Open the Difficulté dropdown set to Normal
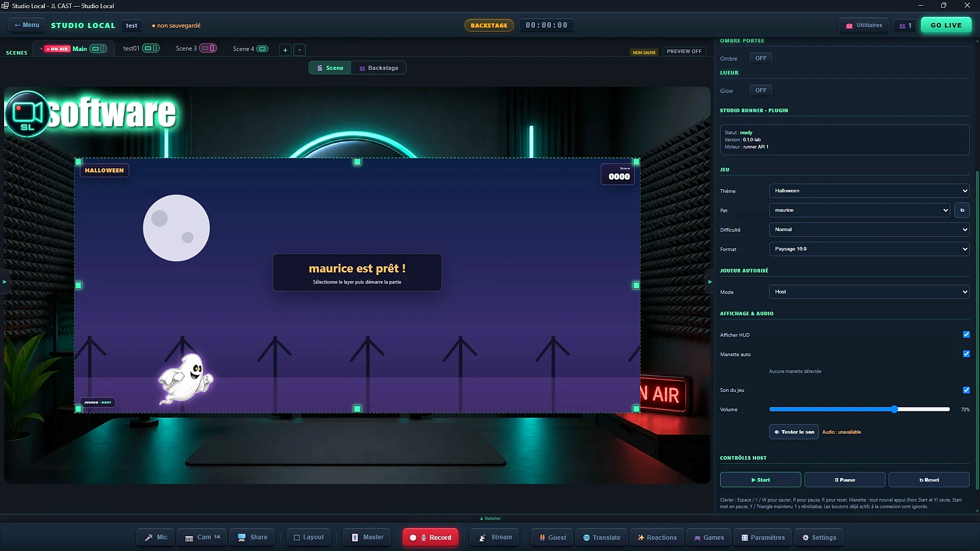Image resolution: width=980 pixels, height=551 pixels. tap(869, 230)
